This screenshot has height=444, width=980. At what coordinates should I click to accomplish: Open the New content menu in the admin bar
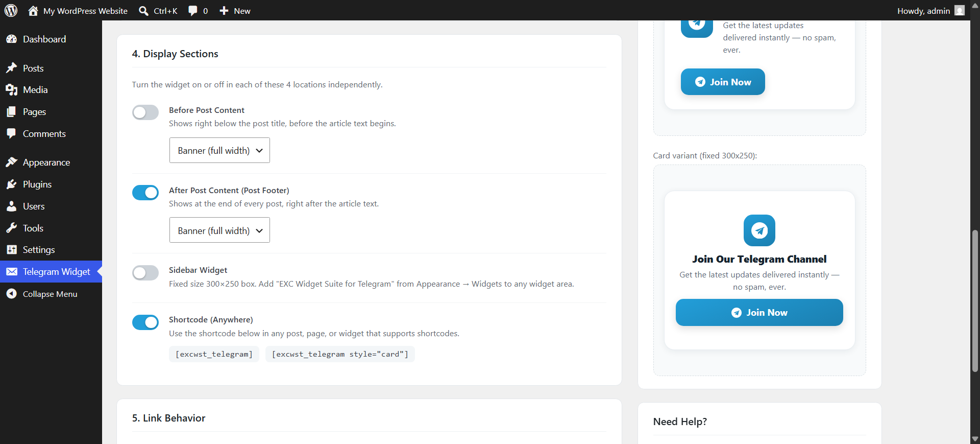click(235, 11)
